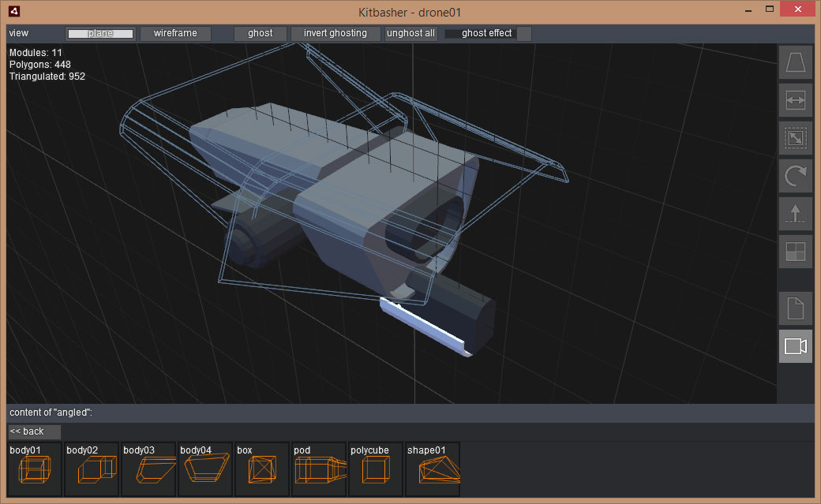
Task: Click the invert ghosting button
Action: tap(336, 33)
